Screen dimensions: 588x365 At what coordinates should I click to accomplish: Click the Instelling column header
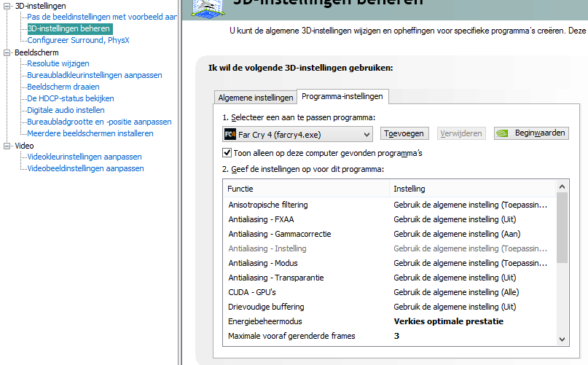tap(472, 189)
